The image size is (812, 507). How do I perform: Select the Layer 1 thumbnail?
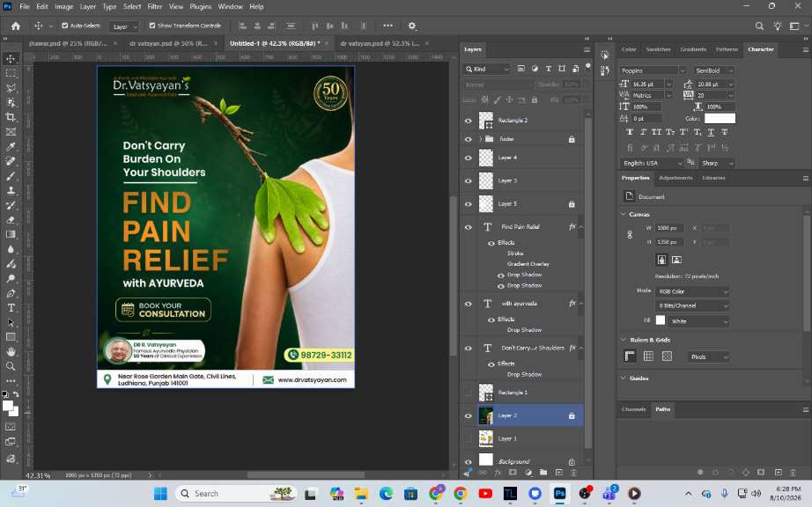(486, 438)
